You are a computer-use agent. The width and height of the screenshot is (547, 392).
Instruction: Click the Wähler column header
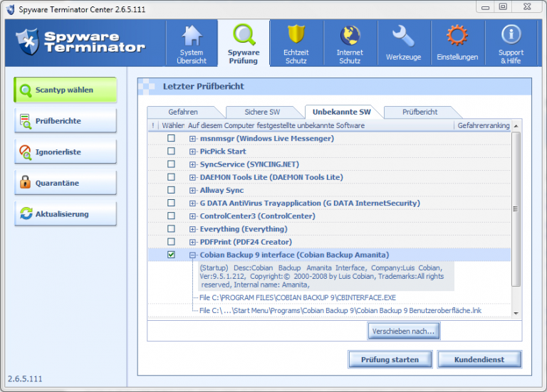click(x=172, y=125)
